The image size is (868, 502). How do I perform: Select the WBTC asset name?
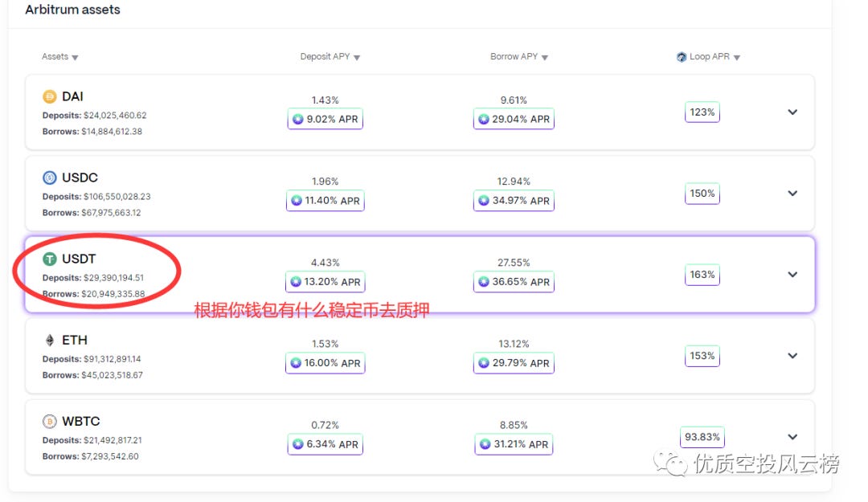pos(81,422)
